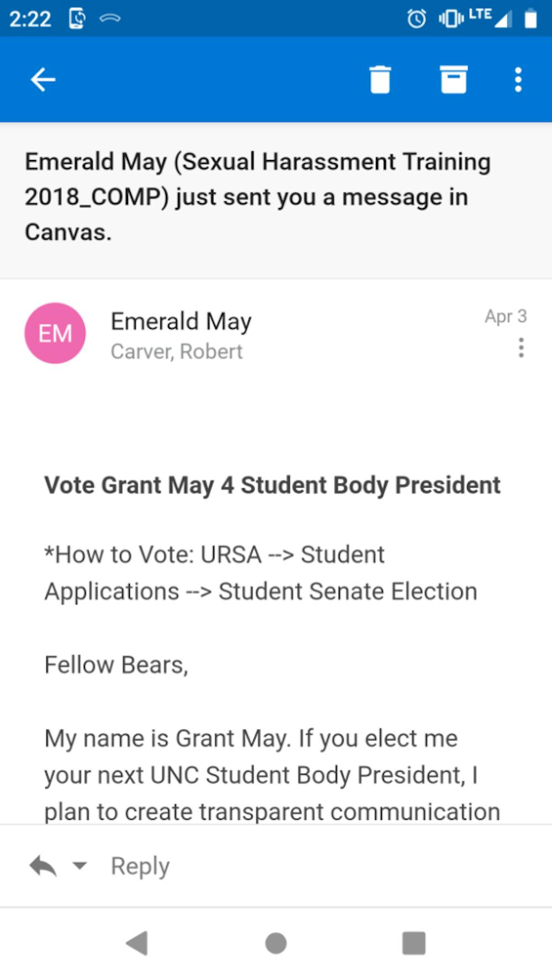Tap alarm icon in status bar
Screen dimensions: 552x980
(x=416, y=19)
